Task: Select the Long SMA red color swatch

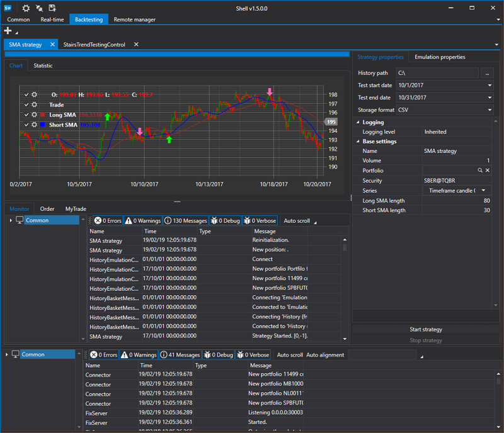Action: (x=43, y=115)
